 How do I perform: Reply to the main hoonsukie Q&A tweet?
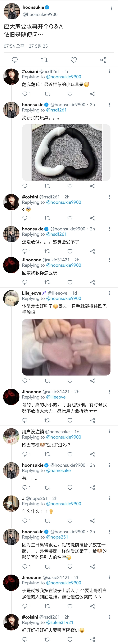[x=15, y=60]
